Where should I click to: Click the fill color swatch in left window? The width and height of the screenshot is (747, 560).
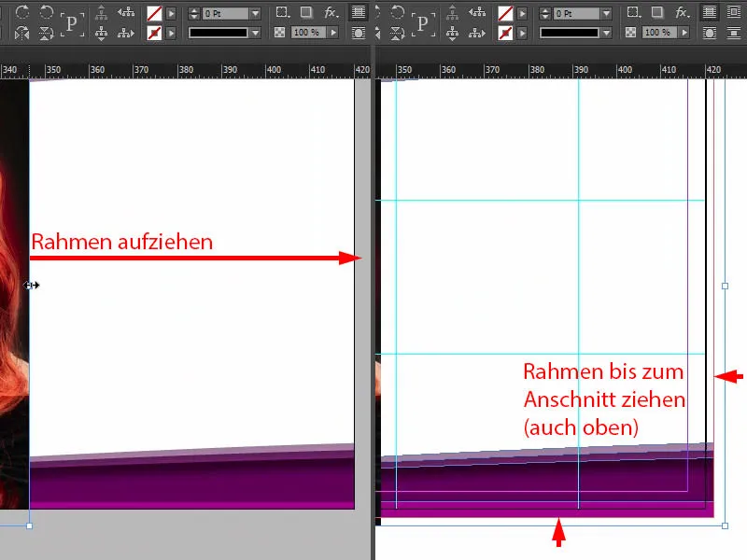154,13
